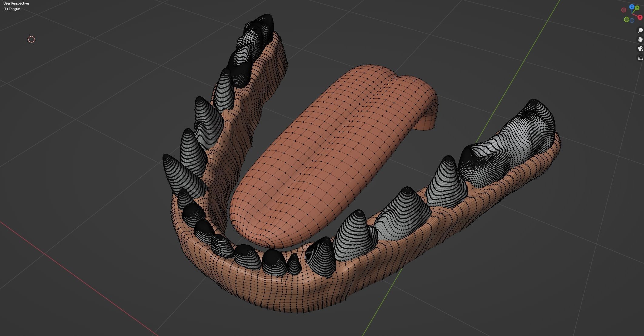Click the pan hand icon

640,39
